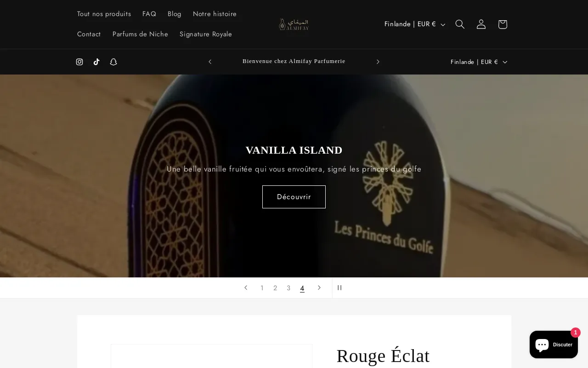Go to slide 3 of slideshow
Image resolution: width=588 pixels, height=368 pixels.
tap(288, 288)
